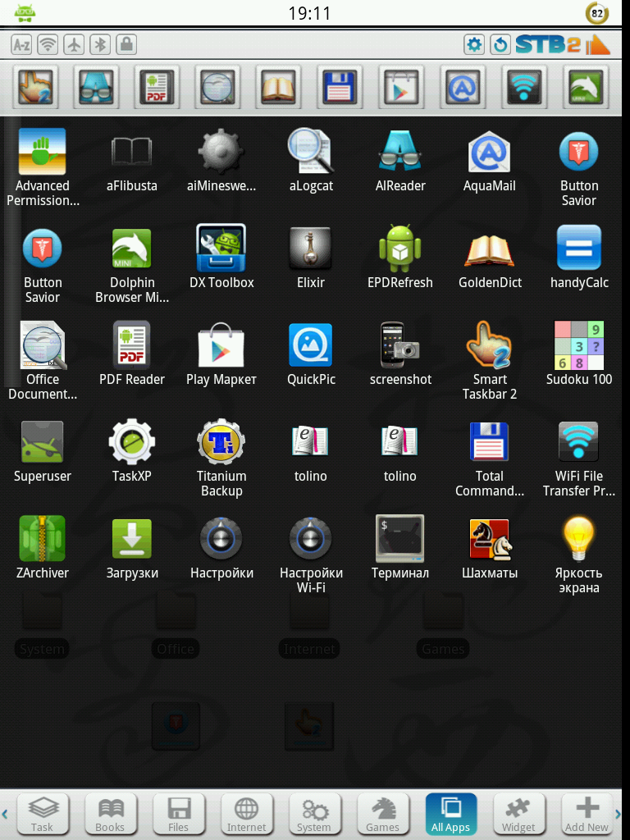This screenshot has height=840, width=630.
Task: Launch handyCalc calculator
Action: tap(578, 257)
